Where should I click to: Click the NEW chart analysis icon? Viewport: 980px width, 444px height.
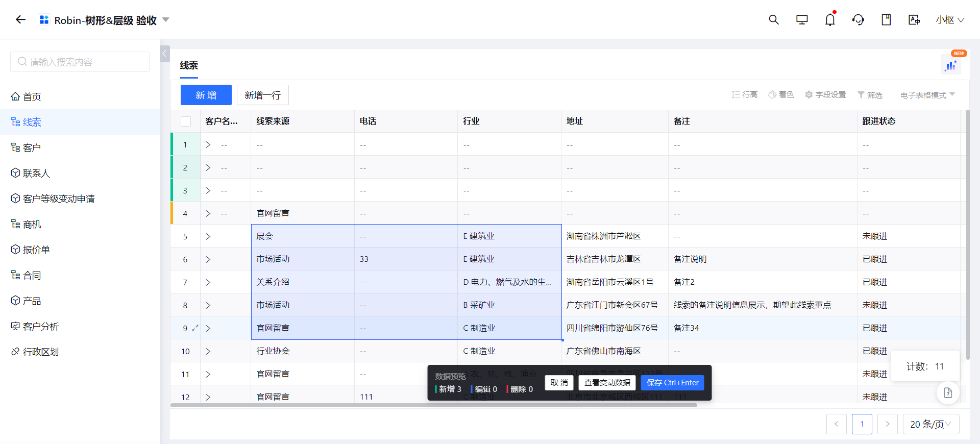[x=951, y=65]
